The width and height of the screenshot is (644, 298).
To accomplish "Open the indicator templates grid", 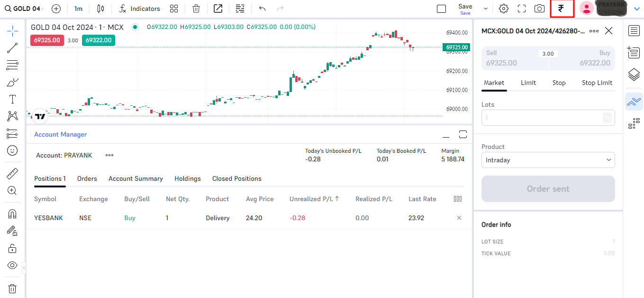I will [x=174, y=9].
